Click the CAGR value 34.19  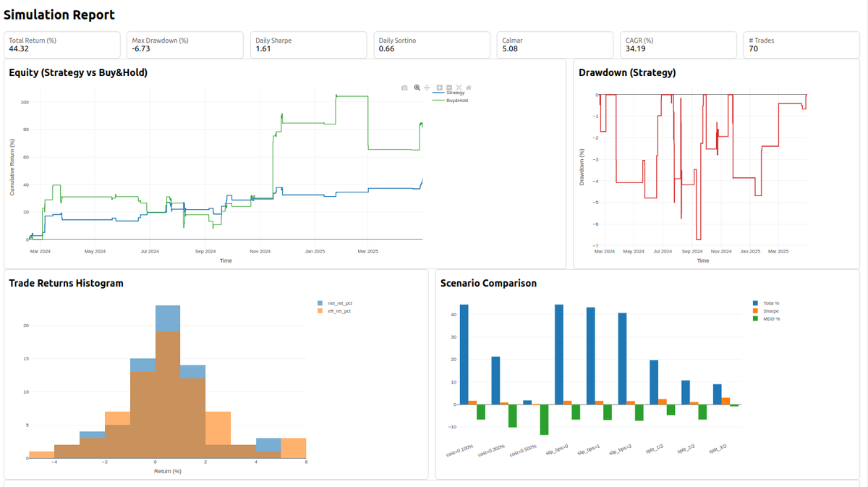click(x=636, y=49)
